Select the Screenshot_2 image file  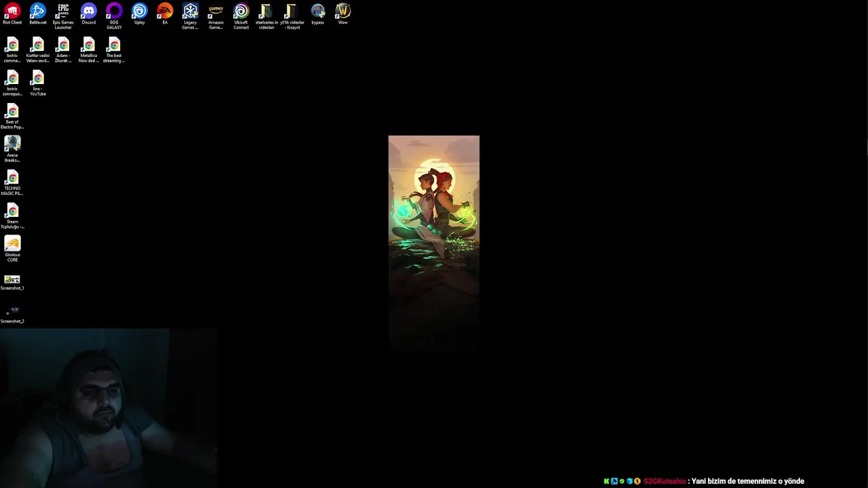(x=12, y=315)
